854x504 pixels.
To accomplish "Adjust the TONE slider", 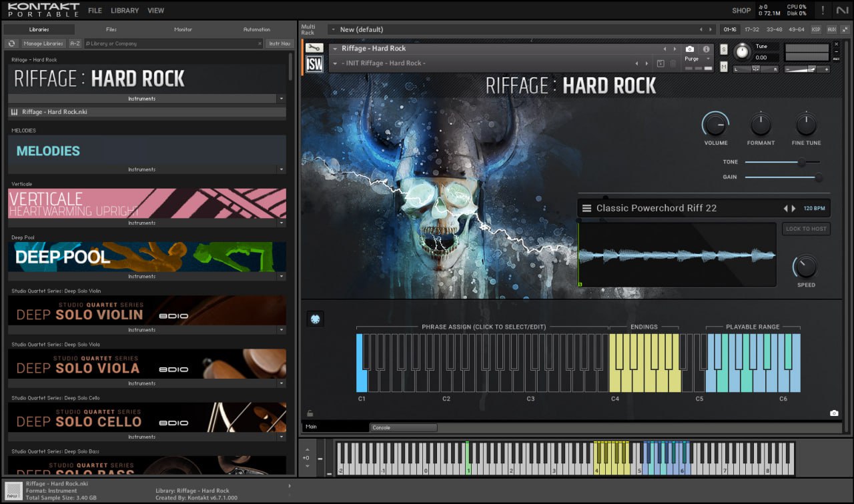I will 782,162.
